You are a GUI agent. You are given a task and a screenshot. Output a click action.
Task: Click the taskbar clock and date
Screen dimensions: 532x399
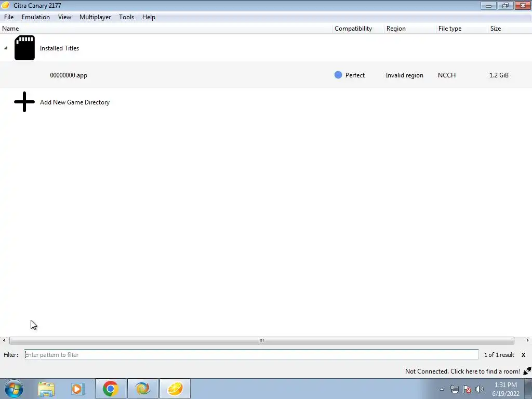click(x=506, y=389)
